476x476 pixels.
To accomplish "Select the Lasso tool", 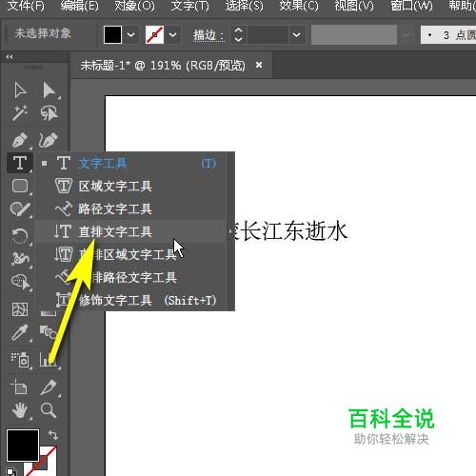I will [x=50, y=113].
